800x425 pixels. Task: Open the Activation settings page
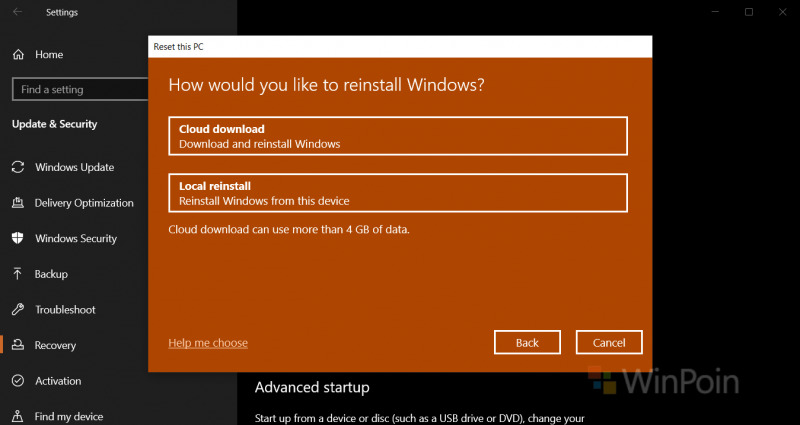(58, 381)
